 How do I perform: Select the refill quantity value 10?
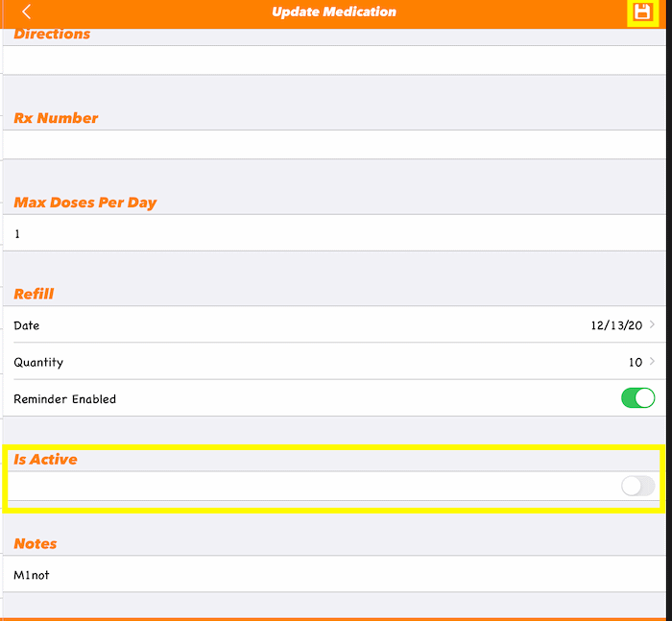[x=636, y=363]
